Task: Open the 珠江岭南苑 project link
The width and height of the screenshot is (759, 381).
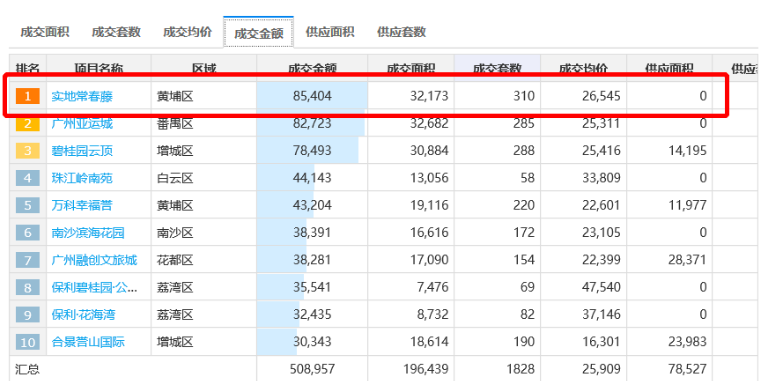Action: (x=82, y=178)
